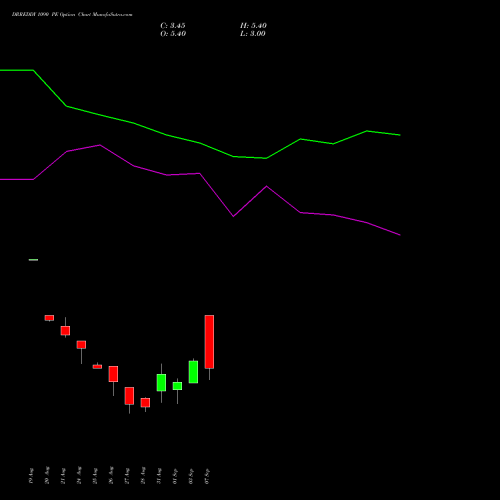Click the low value 'L: 3.00'
500x500 pixels.
[x=253, y=34]
